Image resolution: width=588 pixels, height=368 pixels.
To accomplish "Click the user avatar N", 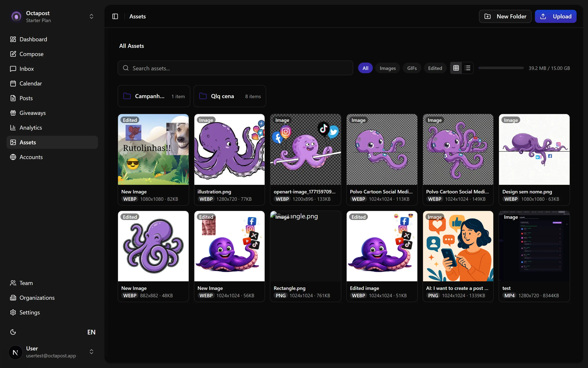I will (15, 352).
